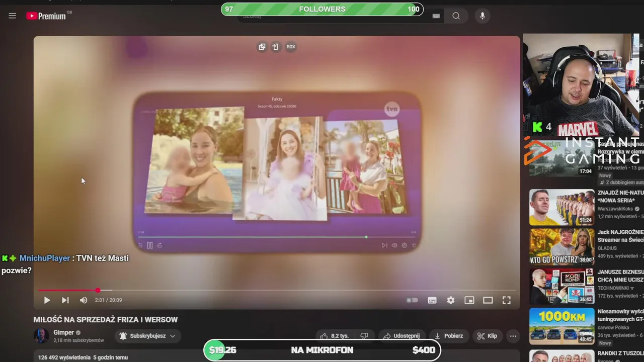Viewport: 644px width, 362px height.
Task: Open the RANDKI Z TUSZOL video title
Action: click(621, 353)
